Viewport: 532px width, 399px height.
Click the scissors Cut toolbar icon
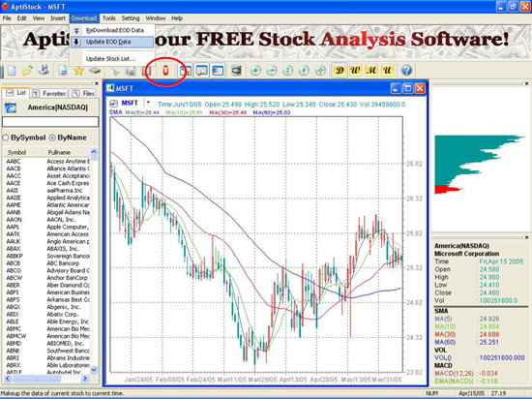pos(115,71)
